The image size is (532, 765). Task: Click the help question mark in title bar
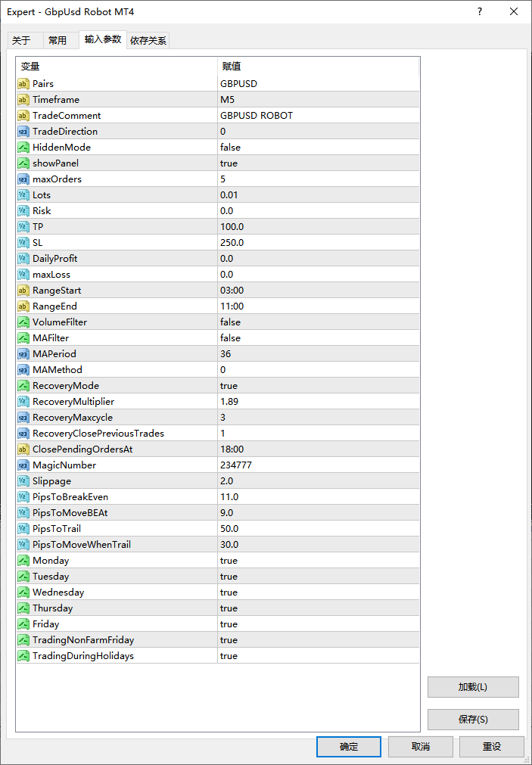479,12
